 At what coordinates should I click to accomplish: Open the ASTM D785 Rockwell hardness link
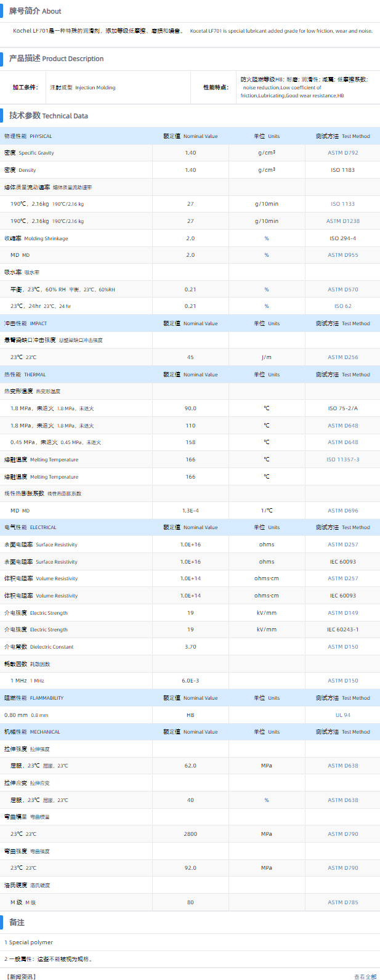click(x=342, y=902)
